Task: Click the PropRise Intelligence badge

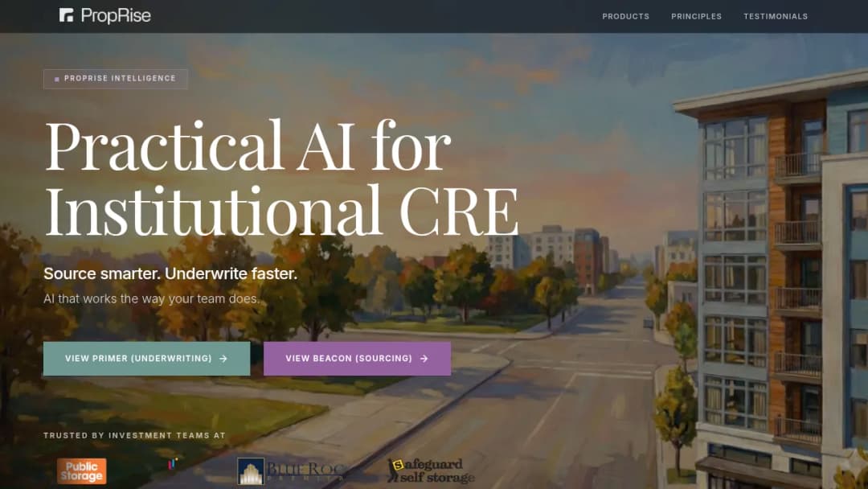Action: point(115,79)
